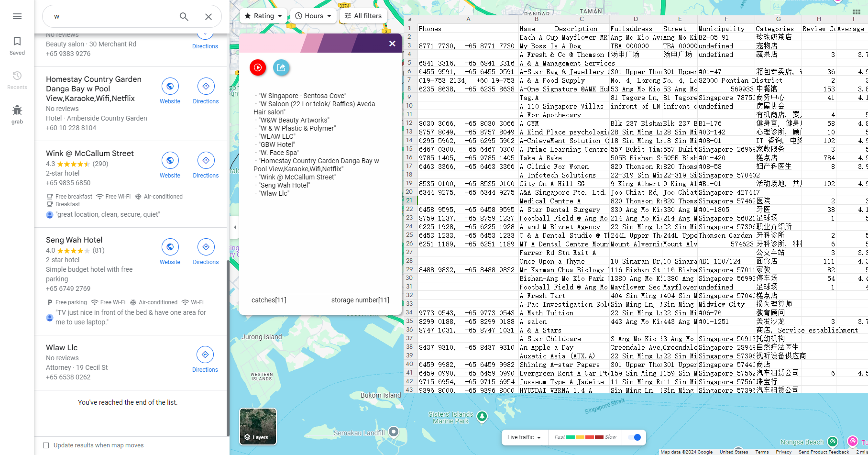Select spreadsheet column B header

tap(536, 19)
